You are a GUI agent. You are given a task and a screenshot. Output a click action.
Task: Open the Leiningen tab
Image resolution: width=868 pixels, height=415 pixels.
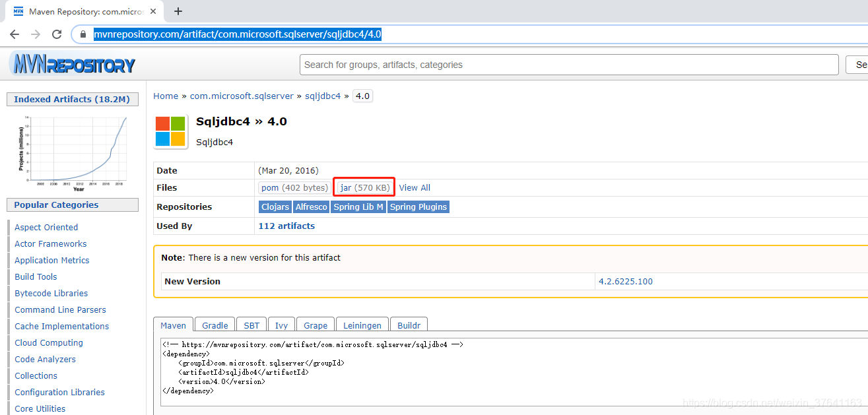click(362, 325)
